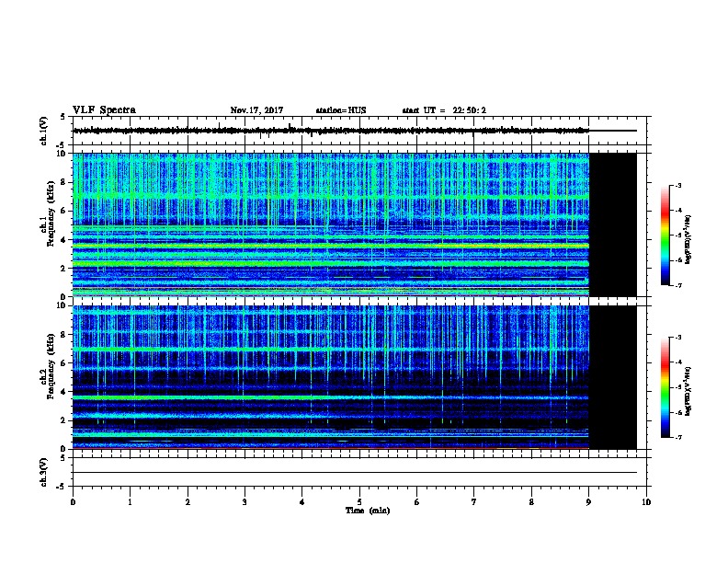728x563 pixels.
Task: Select the "ch.1(V)" waveform axis label
Action: tap(43, 131)
